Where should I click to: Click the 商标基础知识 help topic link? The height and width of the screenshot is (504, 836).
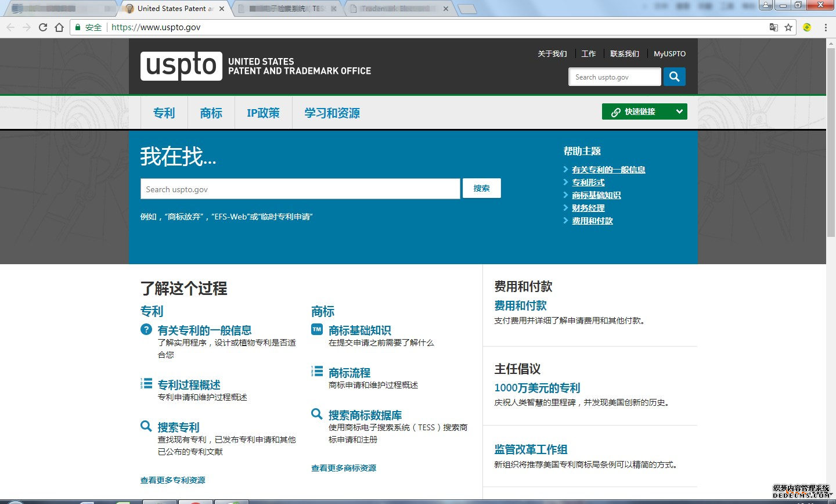point(596,196)
